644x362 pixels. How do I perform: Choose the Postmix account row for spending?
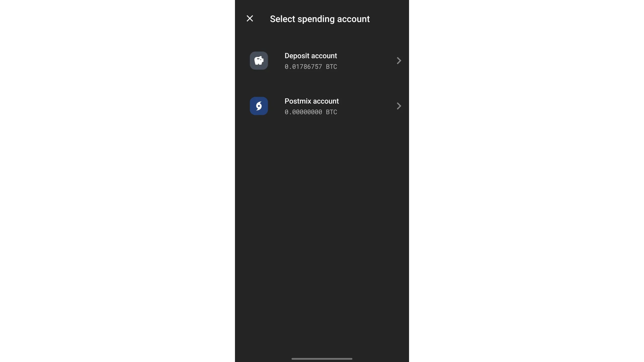tap(322, 106)
